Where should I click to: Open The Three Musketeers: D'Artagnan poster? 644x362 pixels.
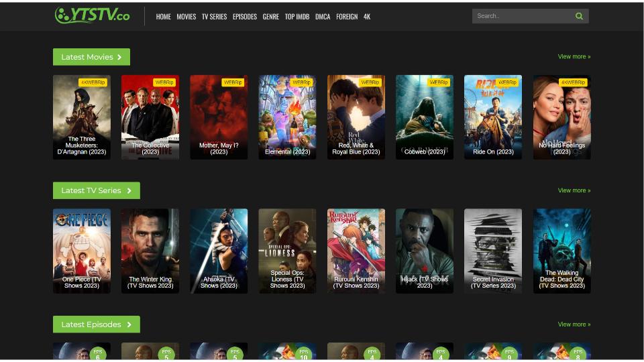(x=82, y=117)
